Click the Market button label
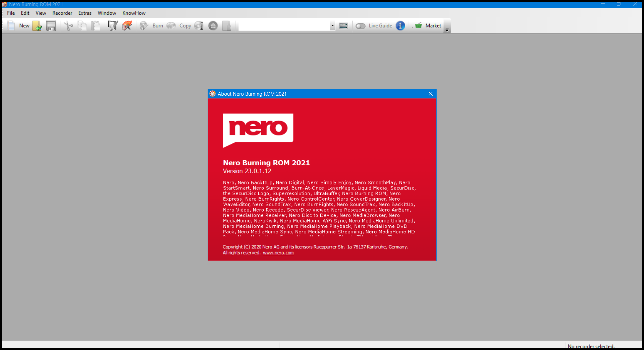 (x=433, y=26)
